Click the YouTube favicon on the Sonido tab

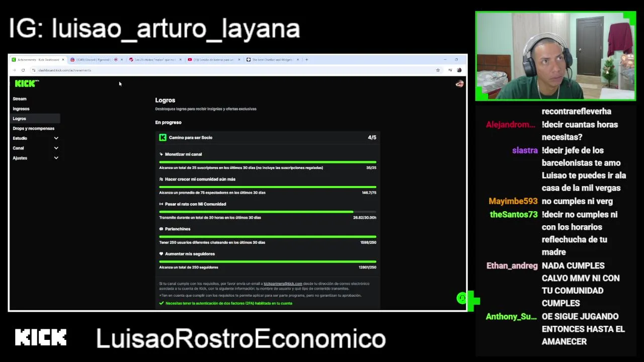coord(190,59)
